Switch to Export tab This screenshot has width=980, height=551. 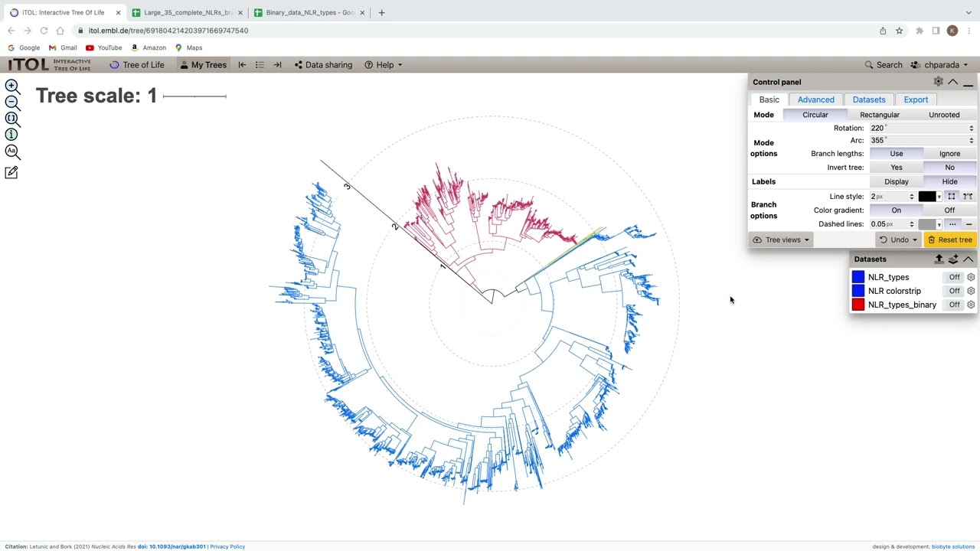click(x=916, y=99)
